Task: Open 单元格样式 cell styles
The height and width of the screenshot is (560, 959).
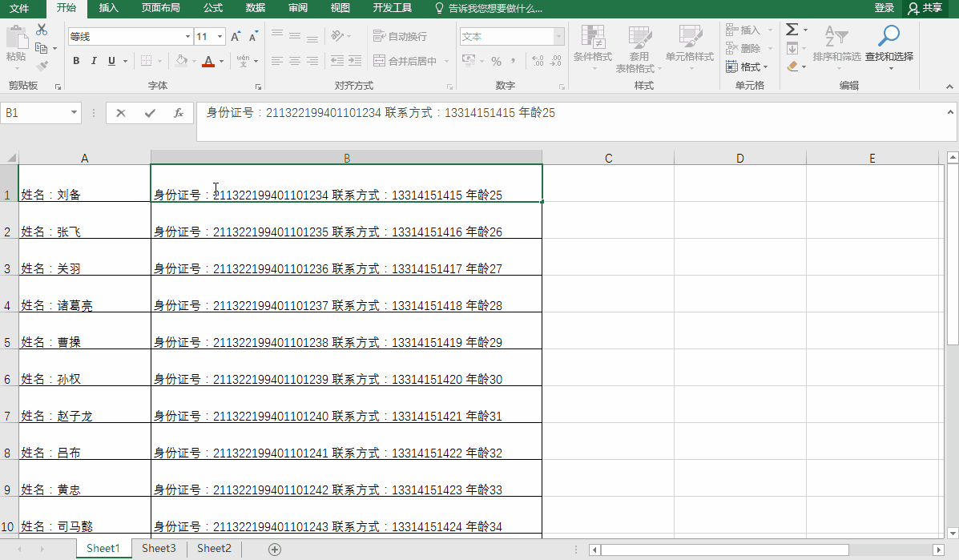Action: (690, 48)
